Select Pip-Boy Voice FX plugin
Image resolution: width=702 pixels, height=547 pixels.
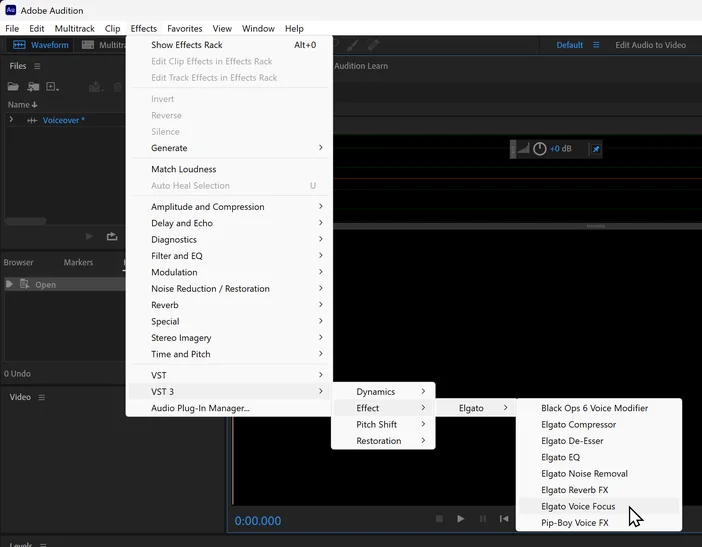(599, 523)
